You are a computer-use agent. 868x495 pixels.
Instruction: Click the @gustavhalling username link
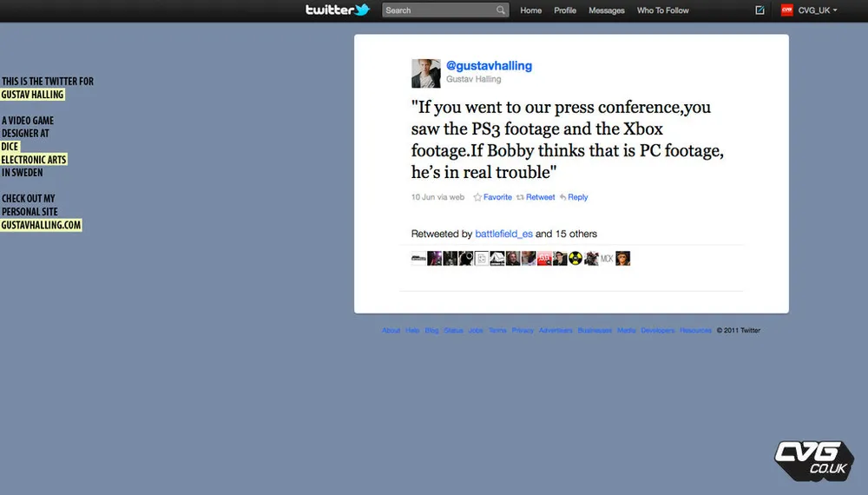tap(489, 65)
